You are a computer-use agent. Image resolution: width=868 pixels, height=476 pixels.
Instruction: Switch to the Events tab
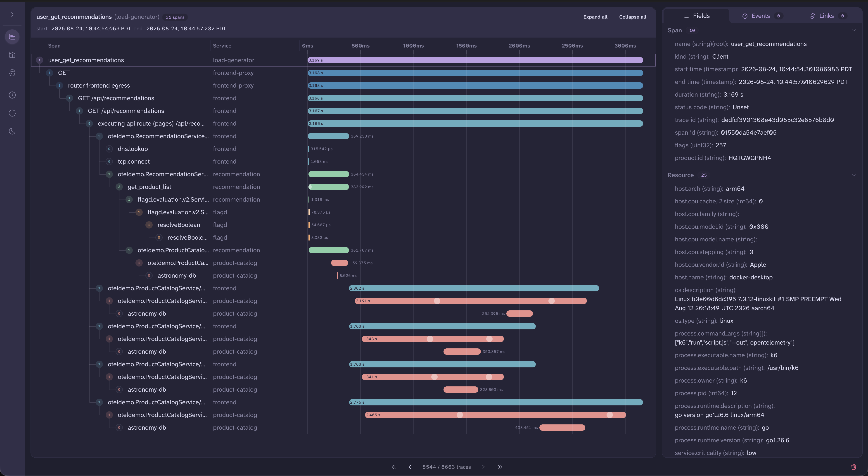point(762,16)
